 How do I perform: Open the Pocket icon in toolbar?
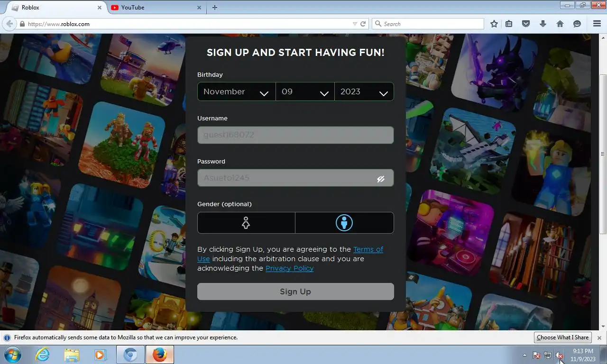(x=526, y=24)
